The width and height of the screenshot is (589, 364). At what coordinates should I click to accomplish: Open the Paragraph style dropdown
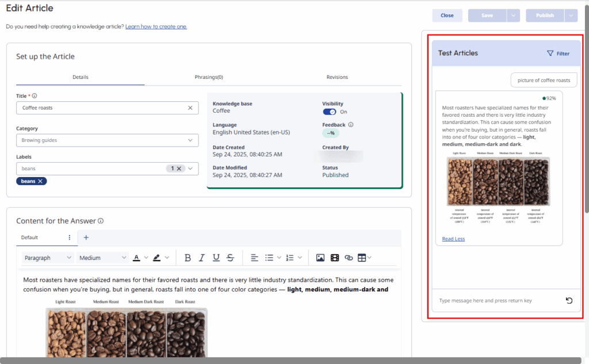coord(47,257)
